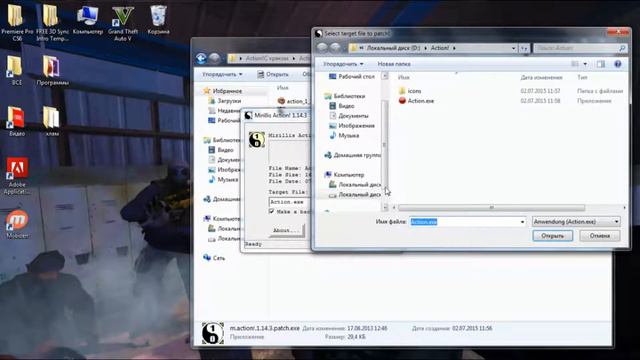Viewport: 640px width, 360px height.
Task: Open the file type filter Anwendung (Action.exe)
Action: 576,222
